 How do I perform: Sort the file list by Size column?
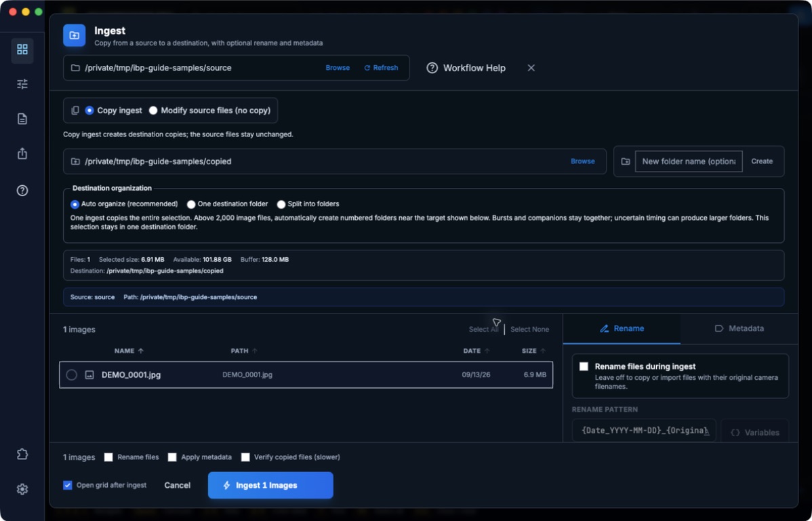534,351
